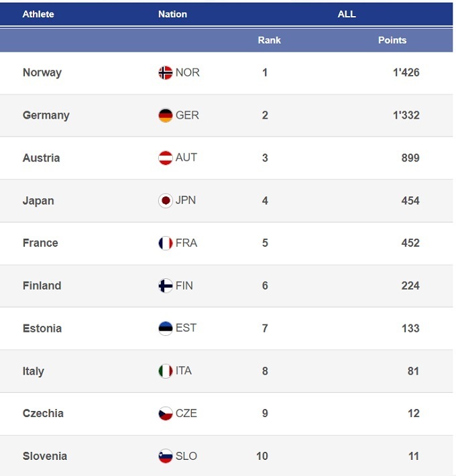
Task: Click the Austria flag icon
Action: click(166, 158)
